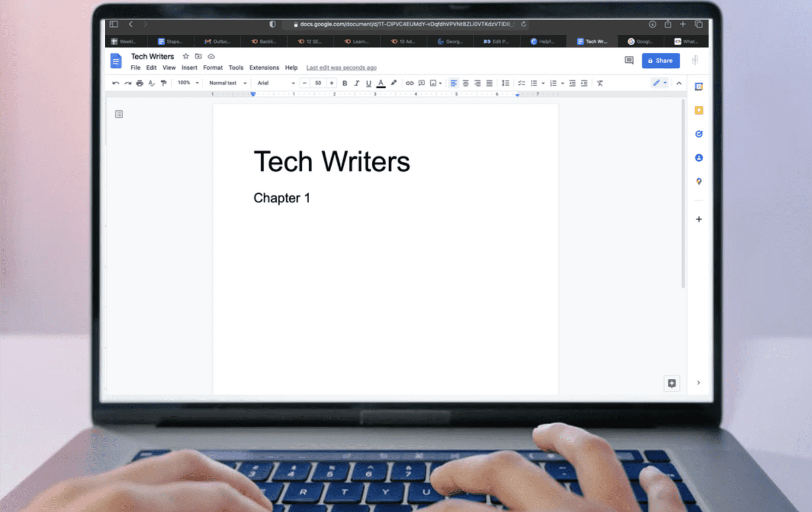
Task: Open line and paragraph spacing options
Action: [x=506, y=83]
